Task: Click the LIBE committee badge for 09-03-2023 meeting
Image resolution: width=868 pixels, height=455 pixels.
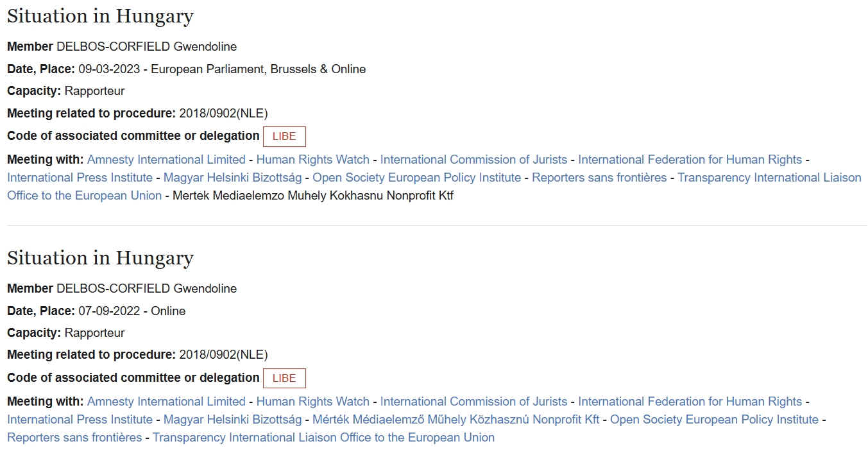Action: click(284, 137)
